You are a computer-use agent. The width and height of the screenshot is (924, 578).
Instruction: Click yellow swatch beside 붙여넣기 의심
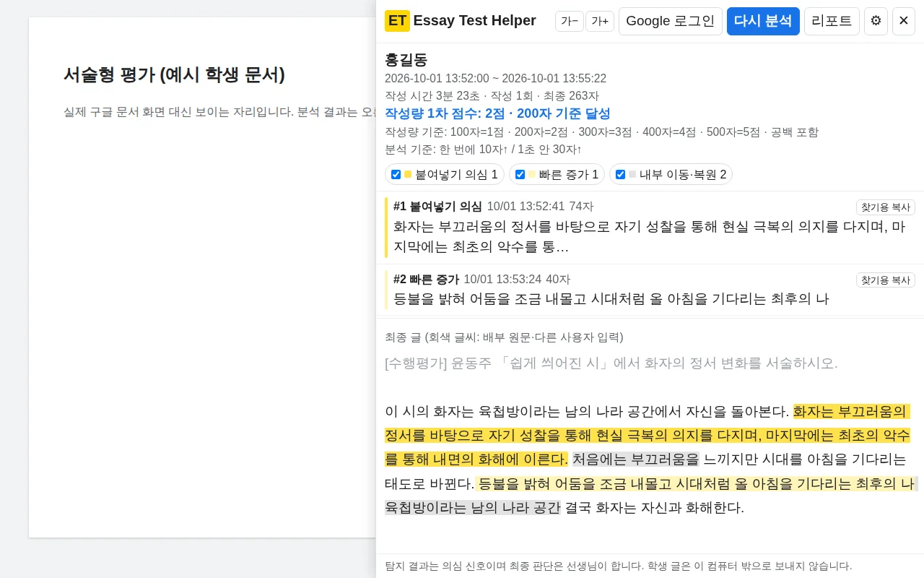408,174
